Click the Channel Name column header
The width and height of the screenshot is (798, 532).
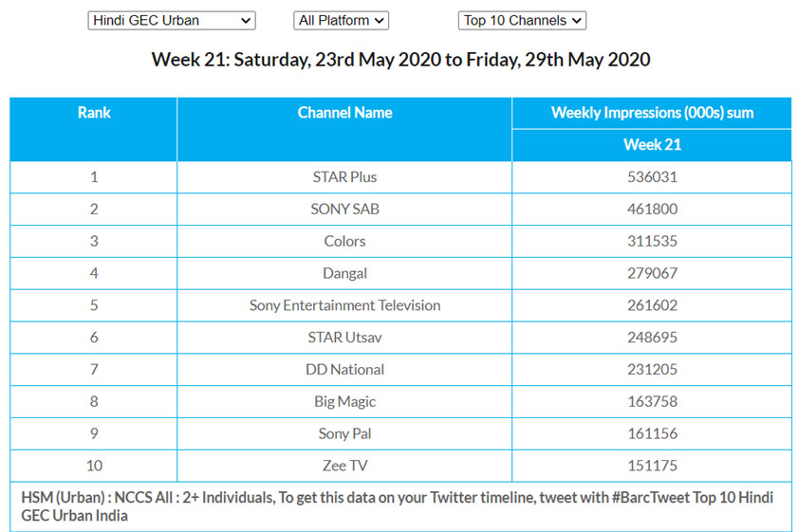(x=344, y=113)
